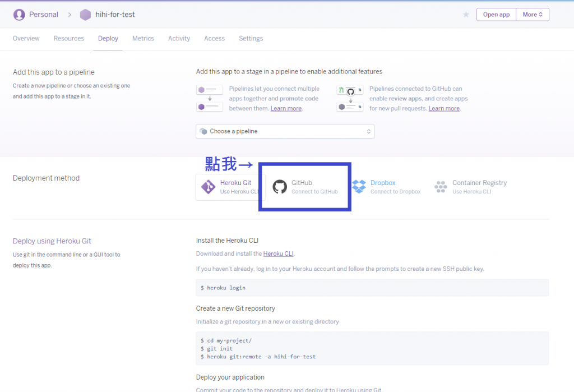The width and height of the screenshot is (574, 392).
Task: Click the Heroku Git diamond icon
Action: [209, 187]
